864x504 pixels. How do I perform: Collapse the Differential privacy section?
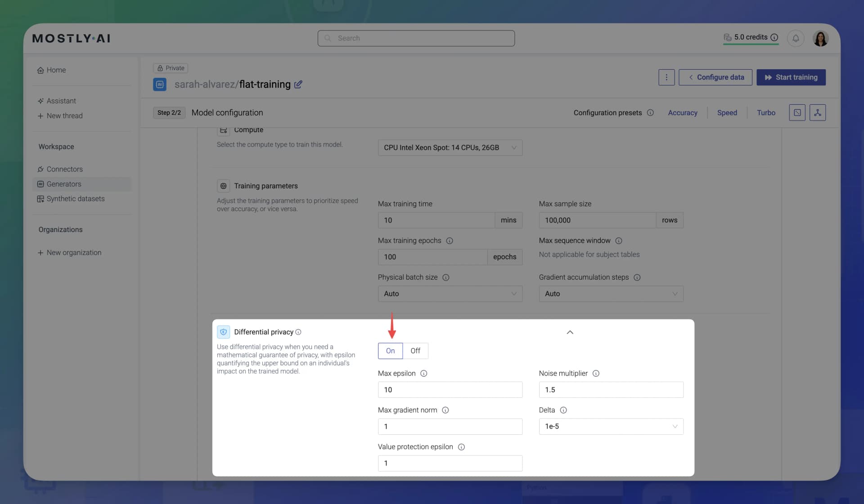click(570, 332)
